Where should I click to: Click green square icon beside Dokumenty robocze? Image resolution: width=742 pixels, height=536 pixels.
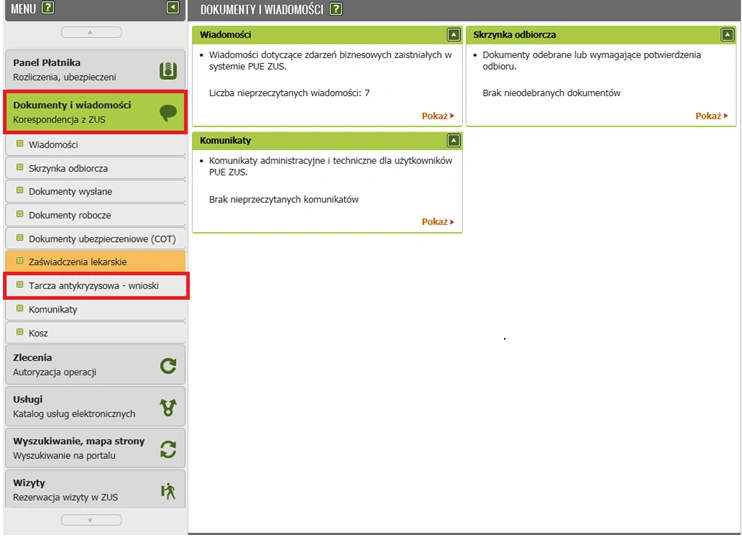tap(19, 214)
